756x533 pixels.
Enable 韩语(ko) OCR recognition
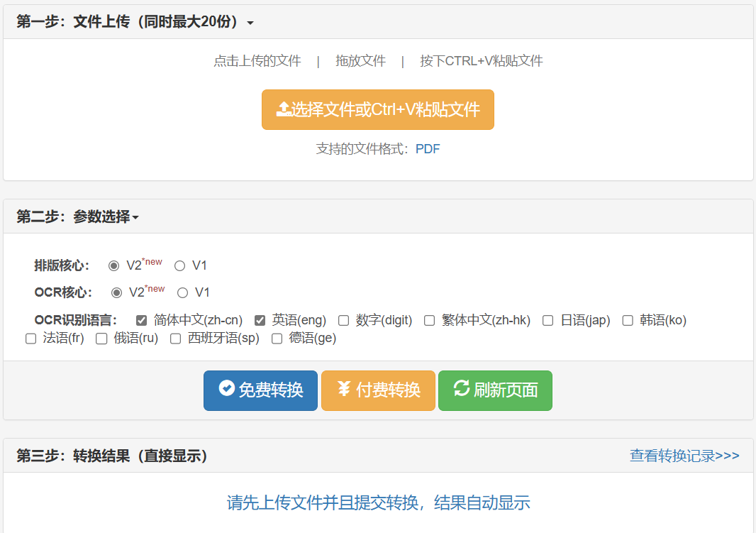coord(627,320)
